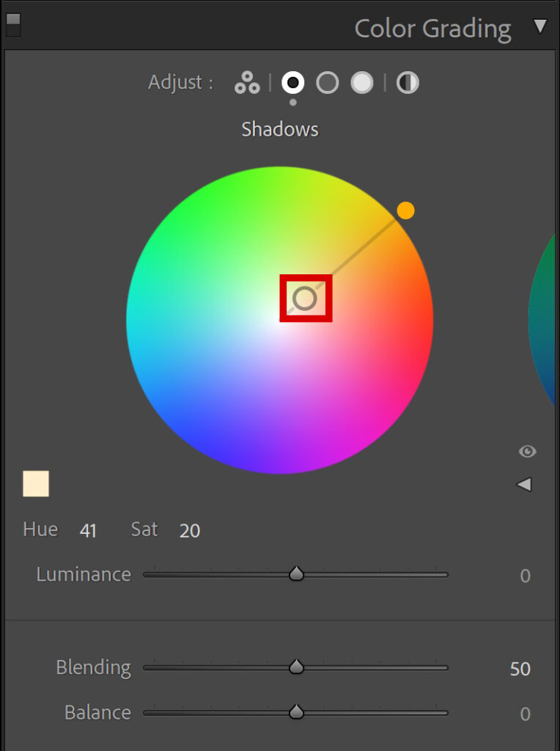Viewport: 560px width, 751px height.
Task: Open the Global adjust half-circle icon
Action: (x=408, y=82)
